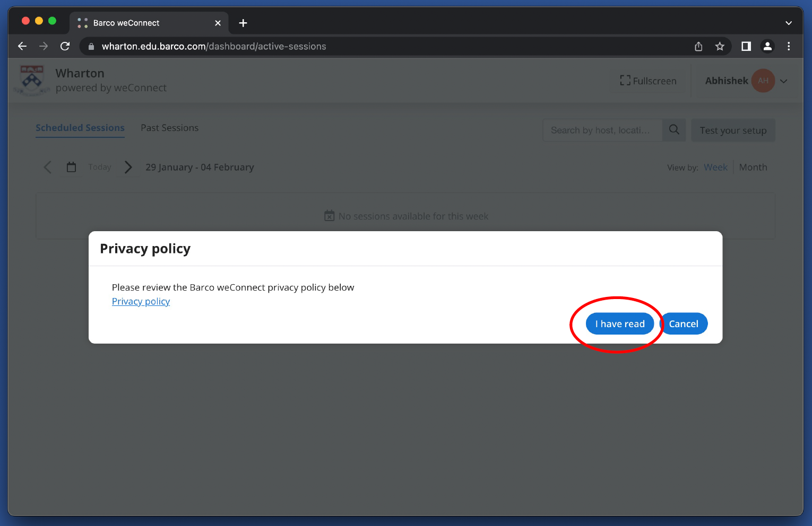Viewport: 812px width, 526px height.
Task: Click the Test your setup button
Action: tap(733, 130)
